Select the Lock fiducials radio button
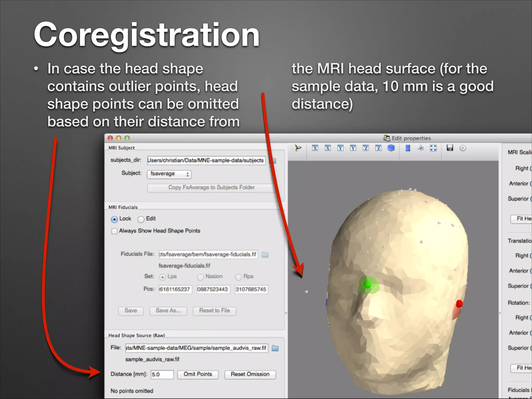The image size is (532, 399). (x=114, y=219)
